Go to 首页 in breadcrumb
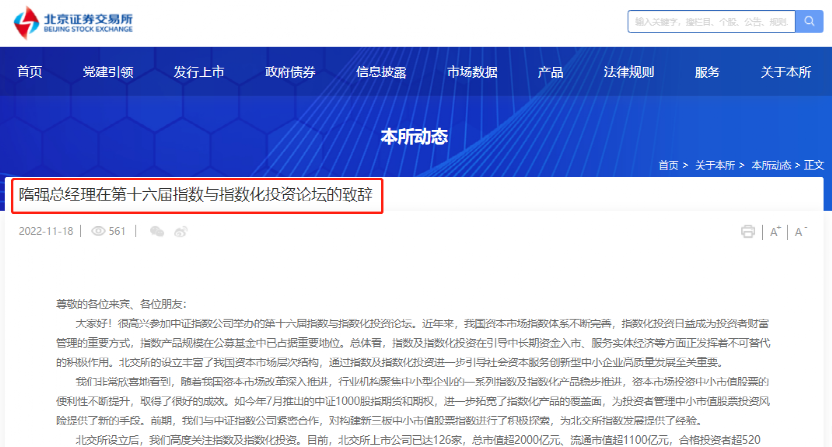 [x=668, y=165]
